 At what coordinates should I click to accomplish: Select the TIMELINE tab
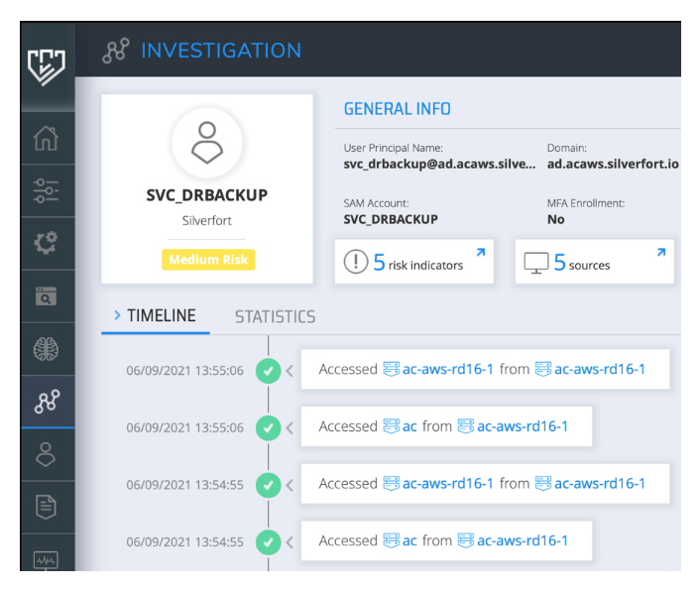click(x=161, y=316)
